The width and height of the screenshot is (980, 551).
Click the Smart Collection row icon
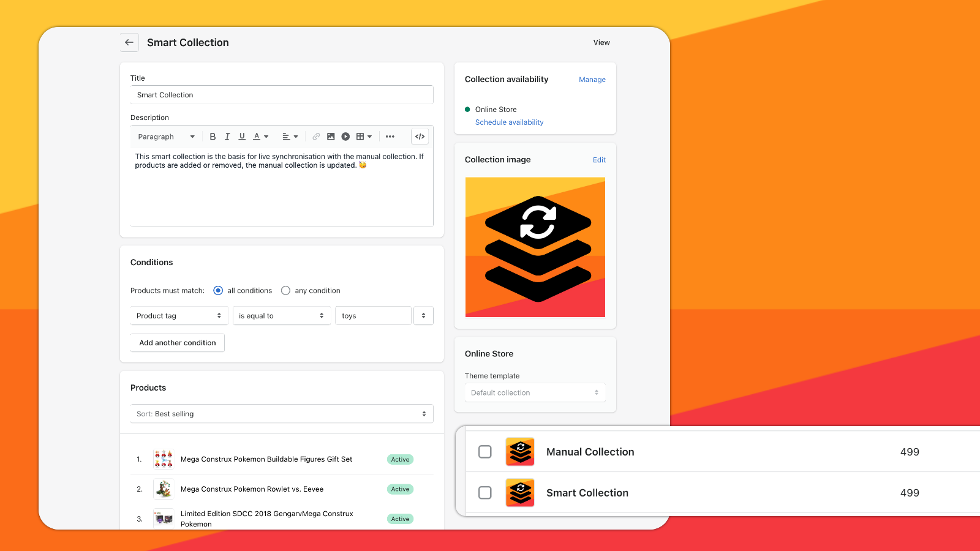(520, 493)
